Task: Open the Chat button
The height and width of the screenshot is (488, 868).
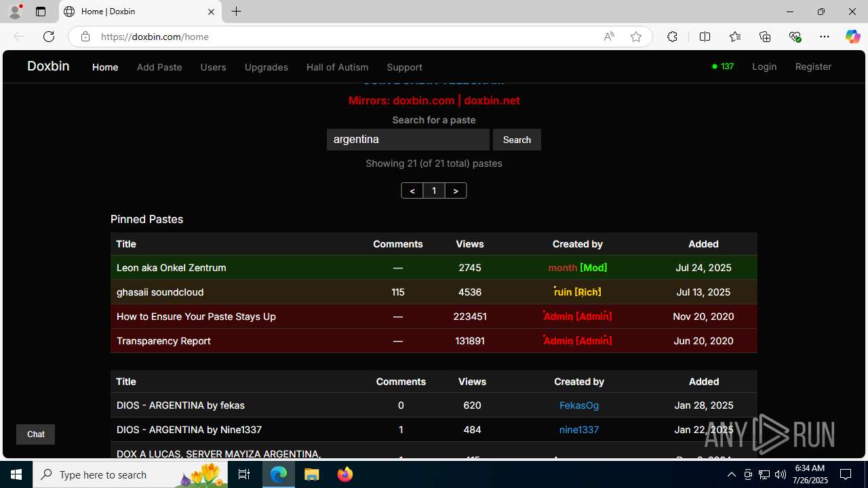Action: tap(35, 434)
